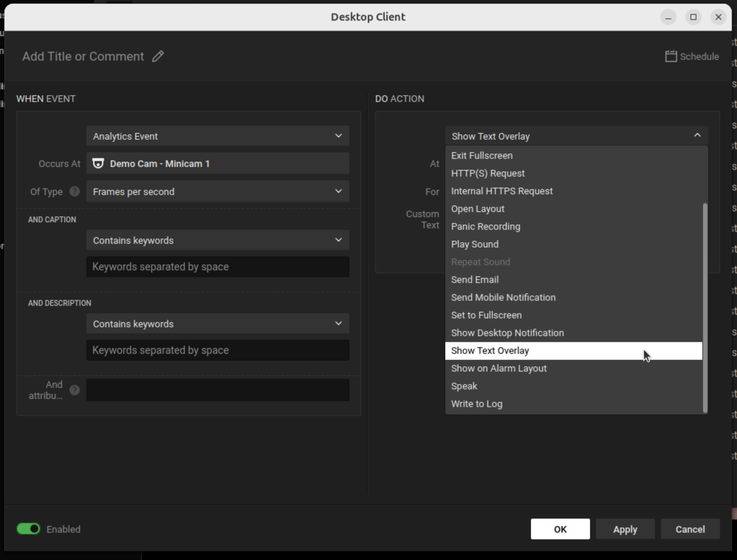
Task: Expand the Analytics Event dropdown
Action: [217, 136]
